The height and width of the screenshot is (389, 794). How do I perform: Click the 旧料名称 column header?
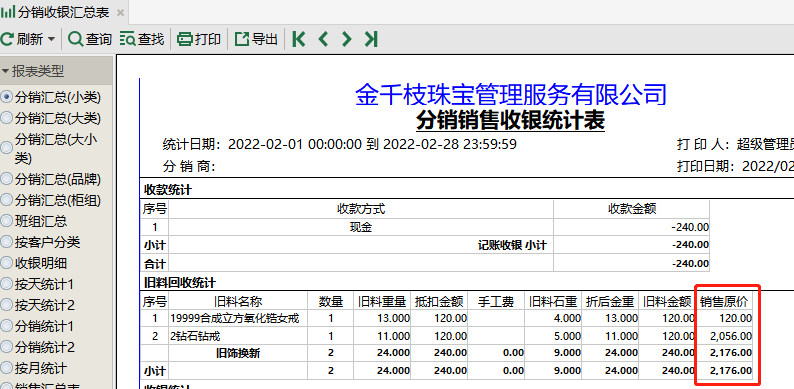[238, 302]
